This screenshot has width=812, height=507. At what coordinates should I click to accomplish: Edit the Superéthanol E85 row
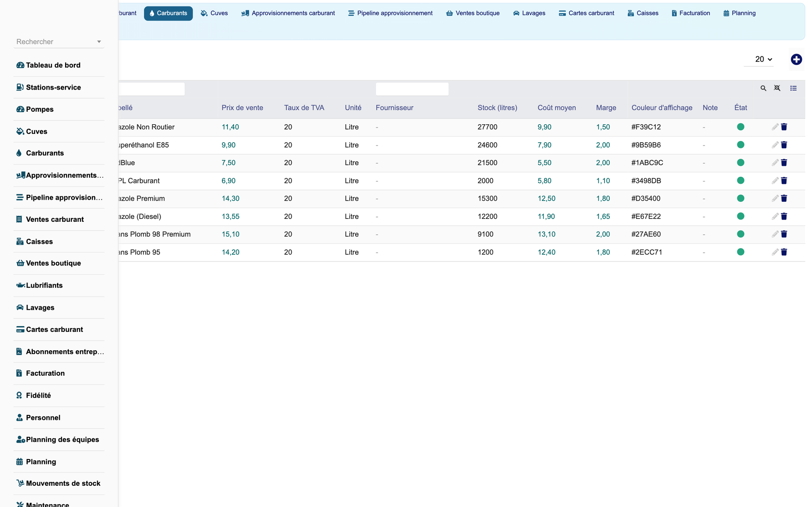775,145
